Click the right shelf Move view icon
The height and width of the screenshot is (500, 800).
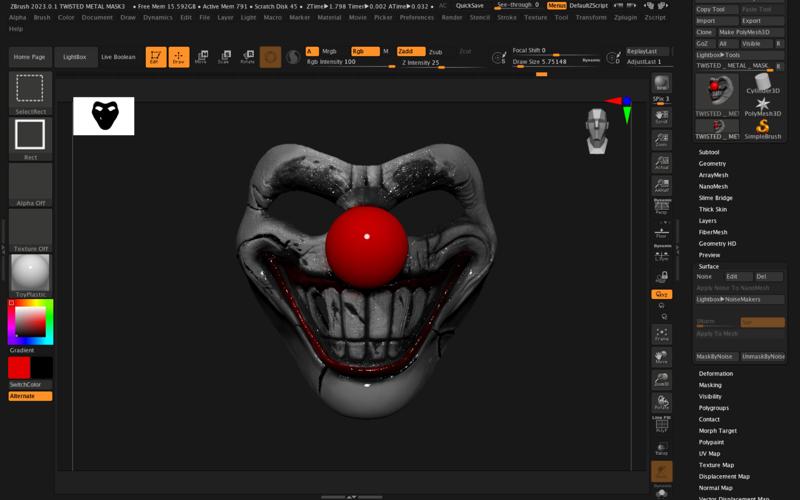point(662,357)
